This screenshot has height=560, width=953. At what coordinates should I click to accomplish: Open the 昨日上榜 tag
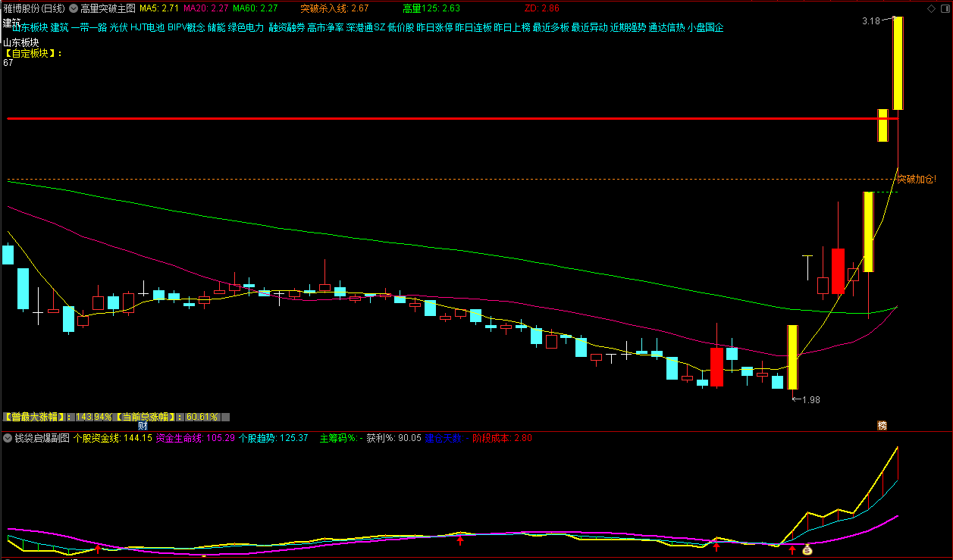click(513, 27)
